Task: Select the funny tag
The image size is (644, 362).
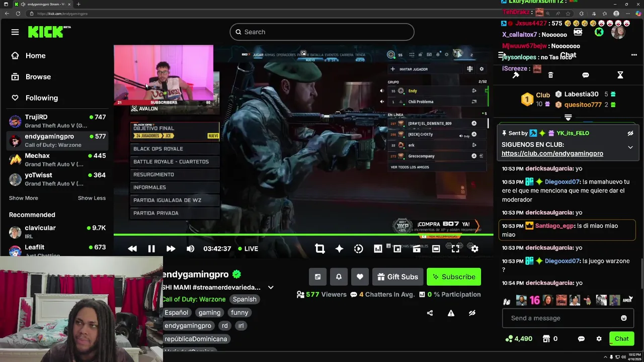Action: coord(239,313)
